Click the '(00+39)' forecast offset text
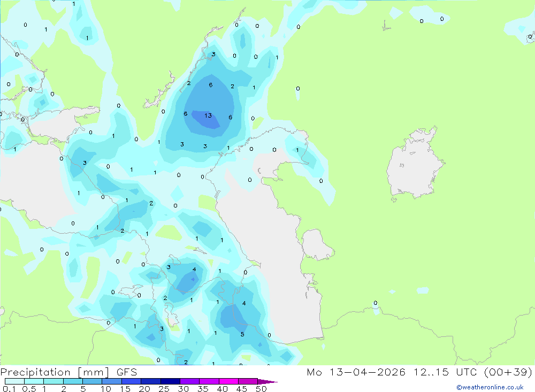The width and height of the screenshot is (535, 392). 508,372
